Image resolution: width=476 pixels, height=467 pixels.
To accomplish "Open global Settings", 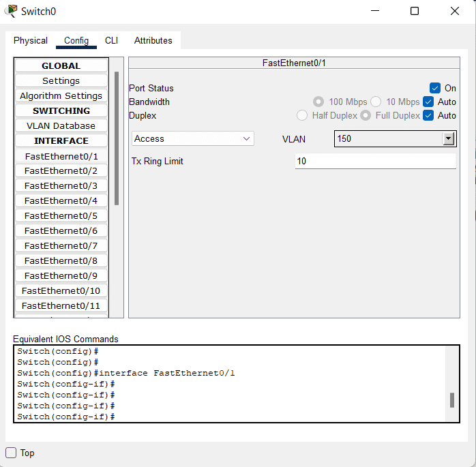I will coord(61,80).
